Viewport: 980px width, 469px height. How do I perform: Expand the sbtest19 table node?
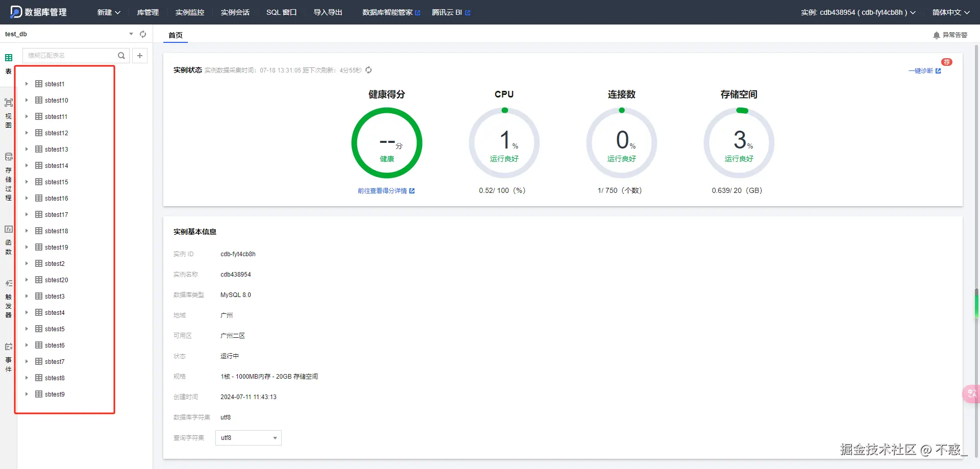point(27,247)
